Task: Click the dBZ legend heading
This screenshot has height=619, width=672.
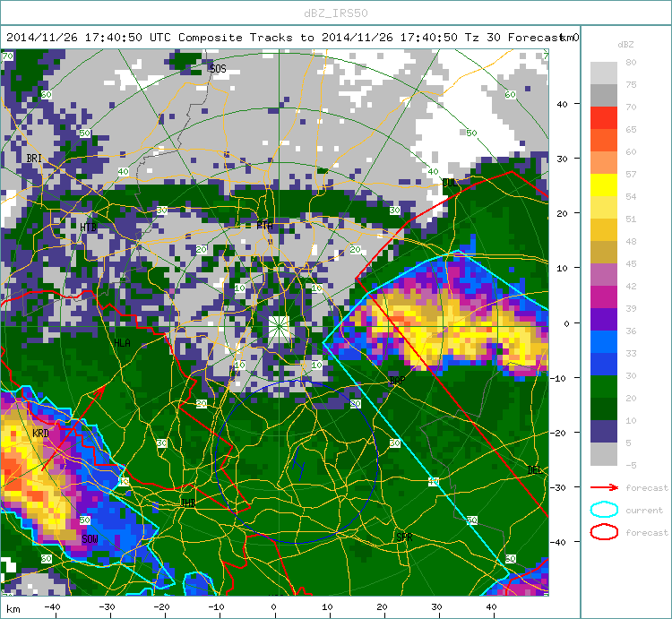Action: click(625, 44)
